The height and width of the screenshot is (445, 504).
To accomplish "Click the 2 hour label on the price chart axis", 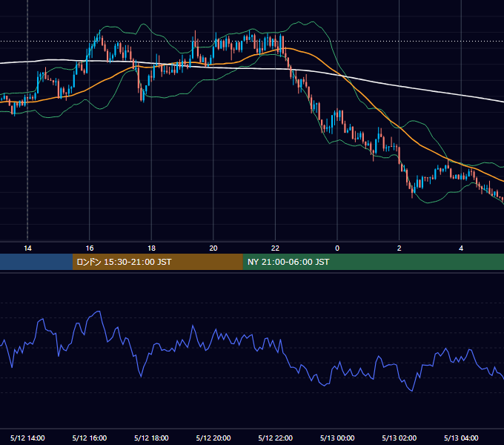I will (399, 248).
